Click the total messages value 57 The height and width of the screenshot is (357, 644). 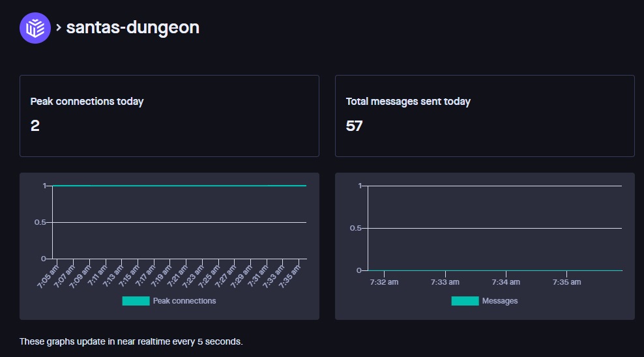point(354,126)
